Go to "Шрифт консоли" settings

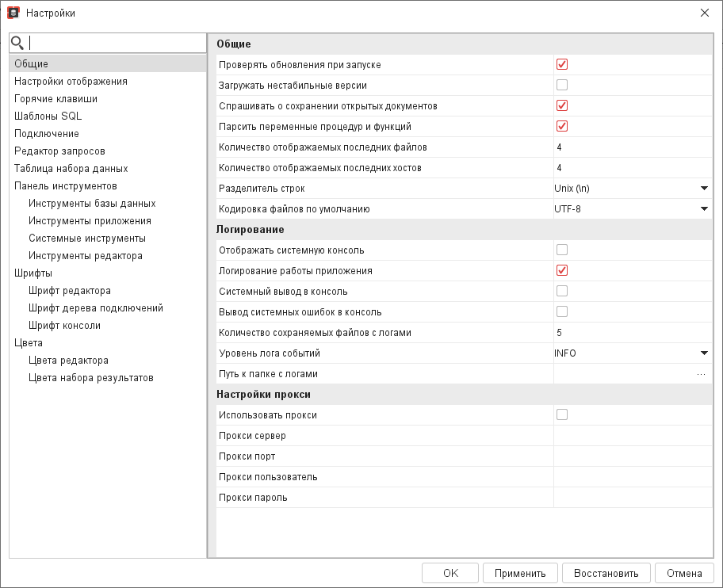point(64,326)
